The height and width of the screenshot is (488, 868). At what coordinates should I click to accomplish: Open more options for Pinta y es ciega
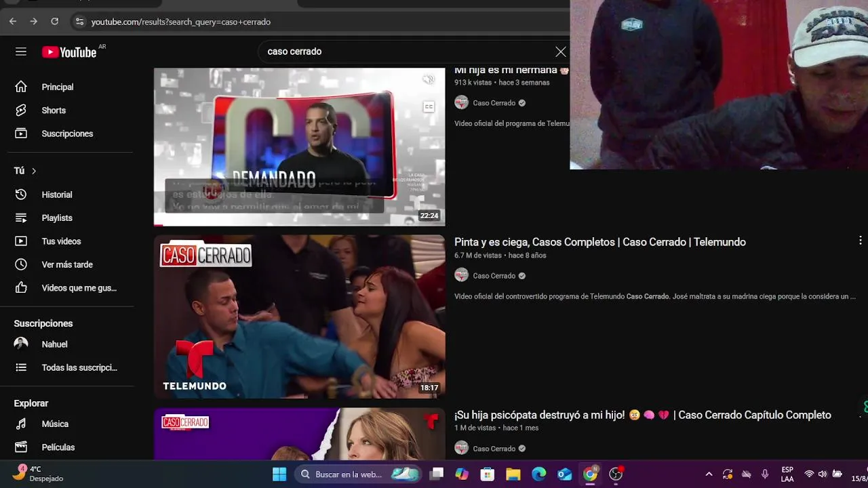coord(860,241)
